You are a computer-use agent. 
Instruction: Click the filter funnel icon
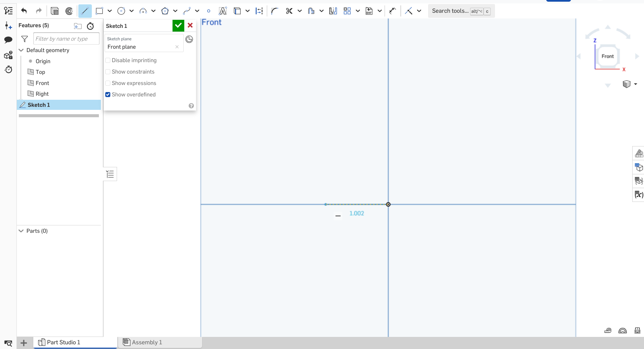(25, 39)
